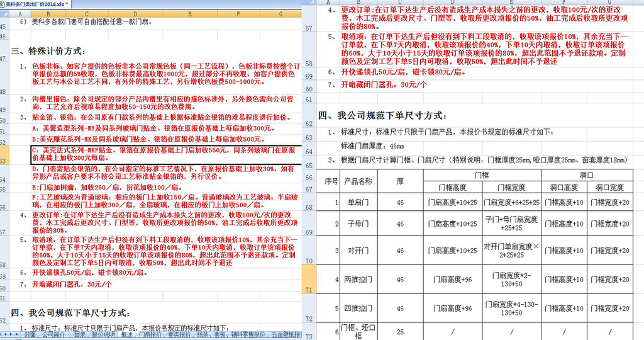Open the 门扇报价 sheet tab
The image size is (644, 340).
coord(150,335)
